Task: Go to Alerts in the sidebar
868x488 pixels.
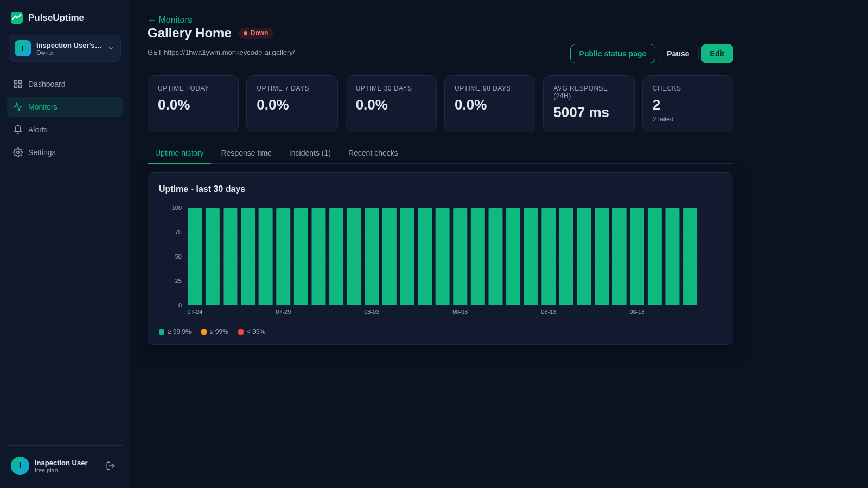Action: pyautogui.click(x=65, y=130)
